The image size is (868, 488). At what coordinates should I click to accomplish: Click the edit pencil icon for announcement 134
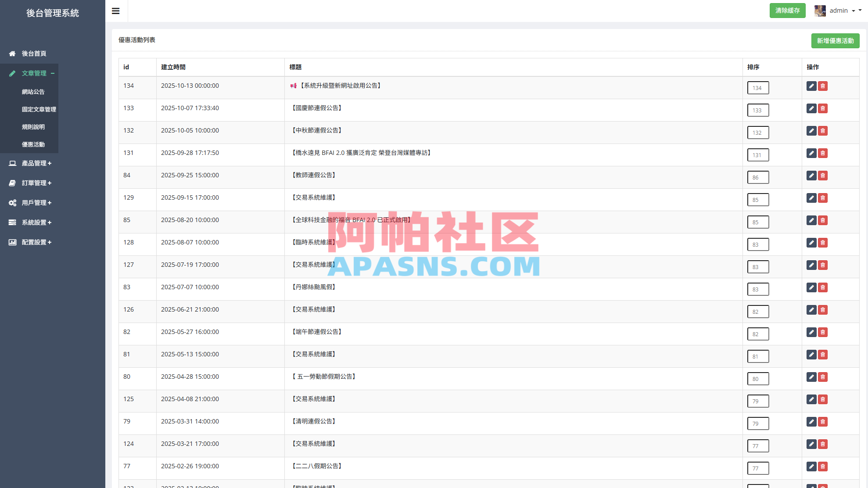811,86
